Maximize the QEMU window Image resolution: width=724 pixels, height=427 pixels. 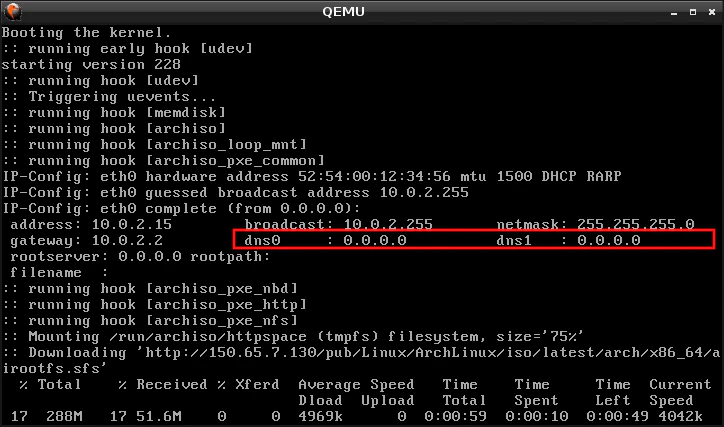coord(693,12)
